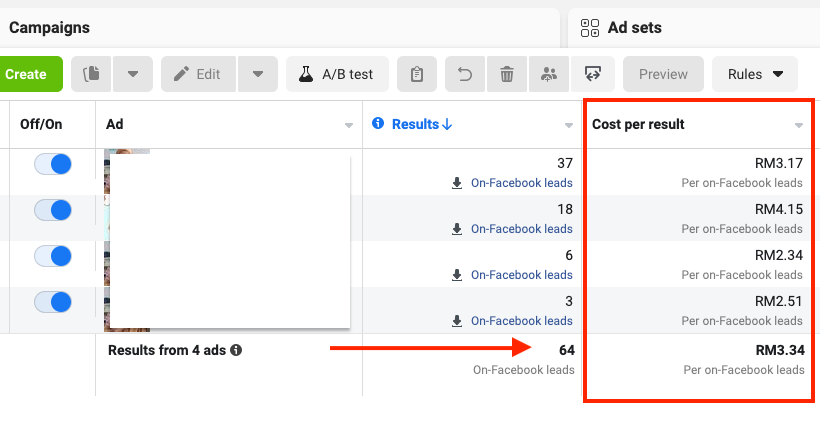Image resolution: width=820 pixels, height=432 pixels.
Task: Toggle off the ad with 37 results
Action: click(x=53, y=164)
